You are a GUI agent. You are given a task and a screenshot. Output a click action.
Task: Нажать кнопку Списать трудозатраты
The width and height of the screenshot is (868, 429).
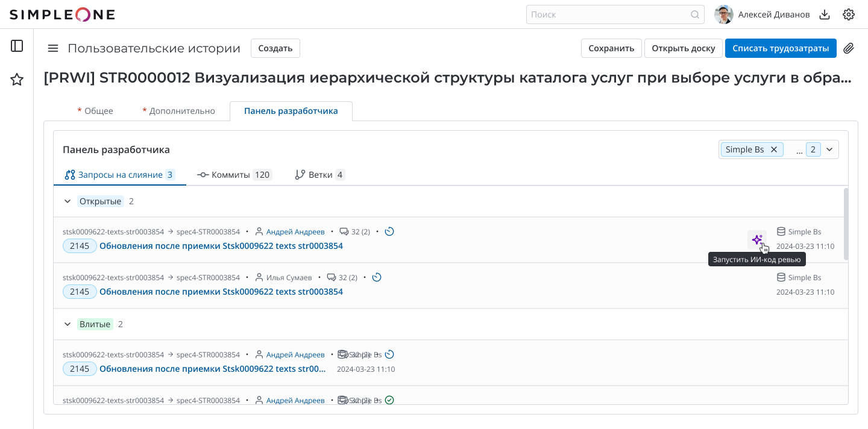pos(781,48)
